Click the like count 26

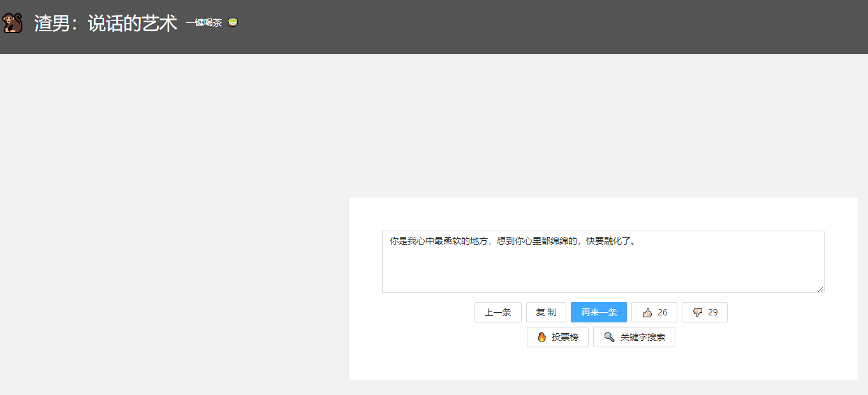(663, 312)
